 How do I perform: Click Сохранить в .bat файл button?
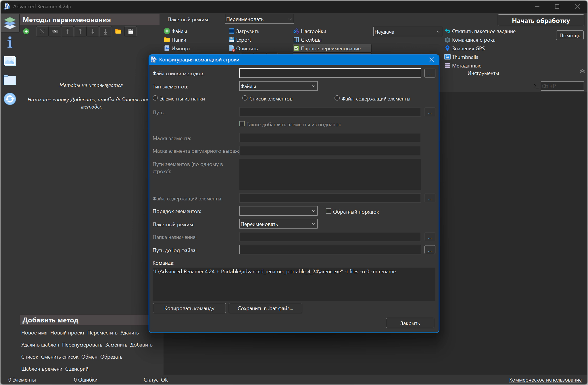(265, 308)
